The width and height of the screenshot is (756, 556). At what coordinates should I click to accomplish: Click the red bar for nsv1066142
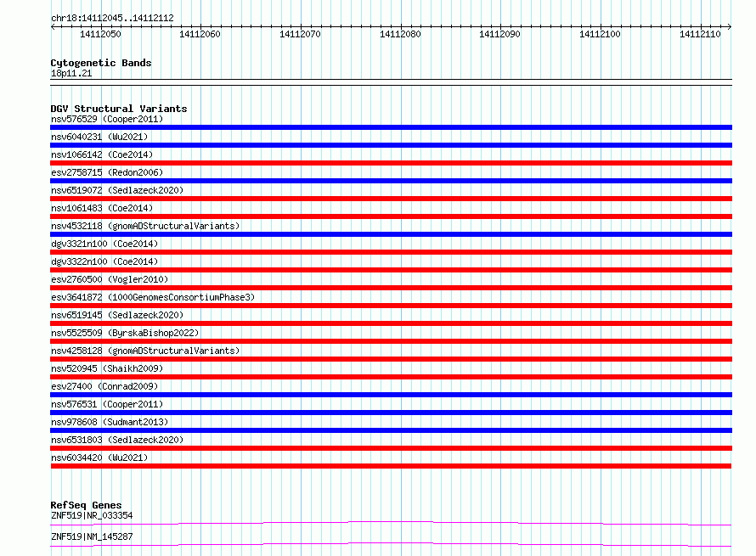point(391,163)
